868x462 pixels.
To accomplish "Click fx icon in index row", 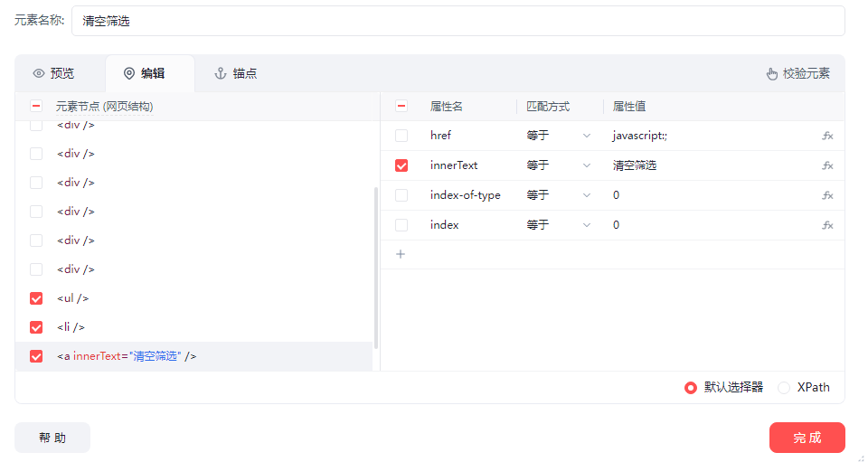I will click(x=827, y=225).
